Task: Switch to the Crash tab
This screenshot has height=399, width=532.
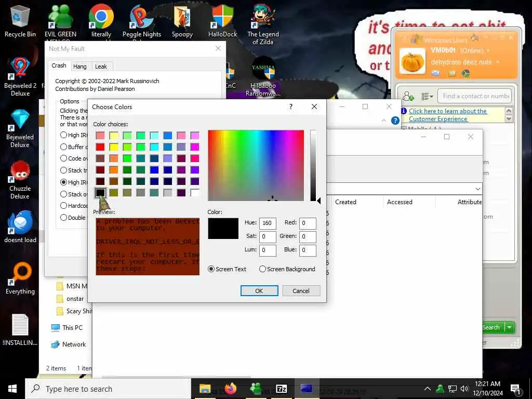Action: (x=59, y=66)
